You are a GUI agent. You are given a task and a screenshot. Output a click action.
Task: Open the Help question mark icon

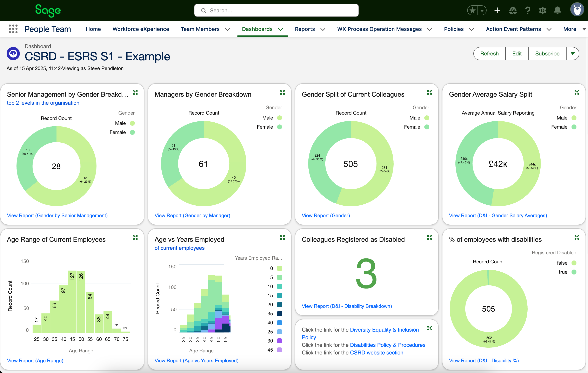[x=528, y=11]
